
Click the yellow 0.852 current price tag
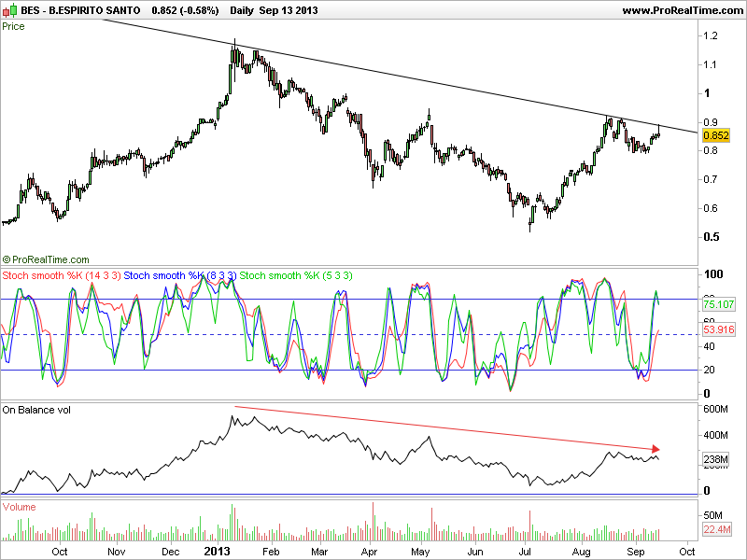716,135
